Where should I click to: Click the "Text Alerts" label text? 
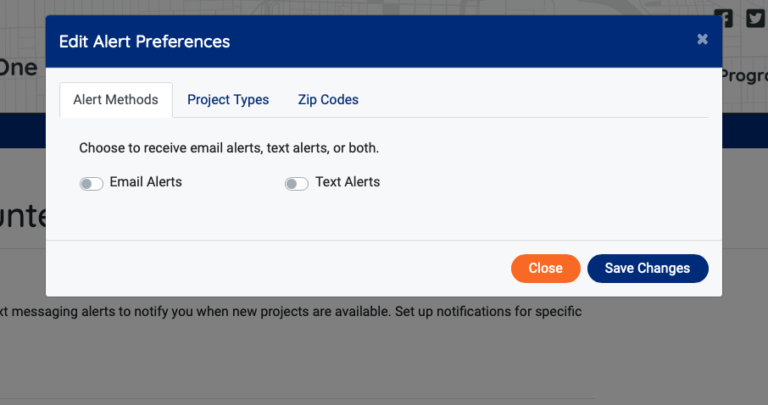347,182
